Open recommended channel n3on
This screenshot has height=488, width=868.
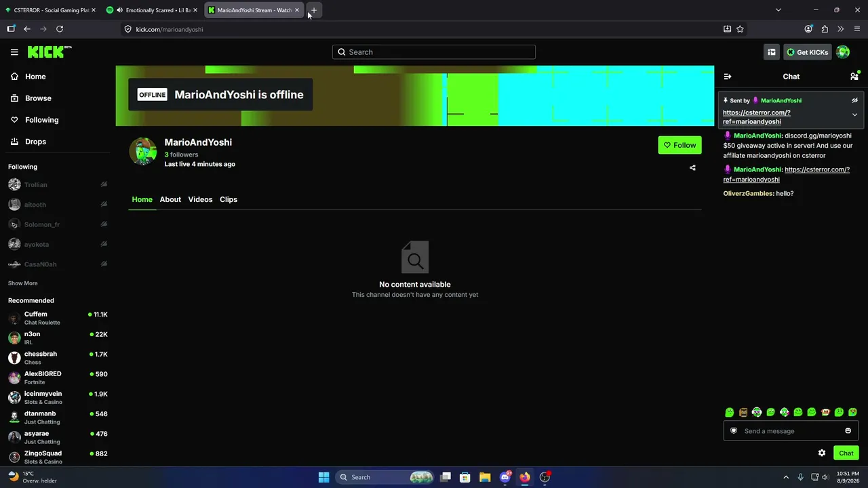(x=58, y=338)
